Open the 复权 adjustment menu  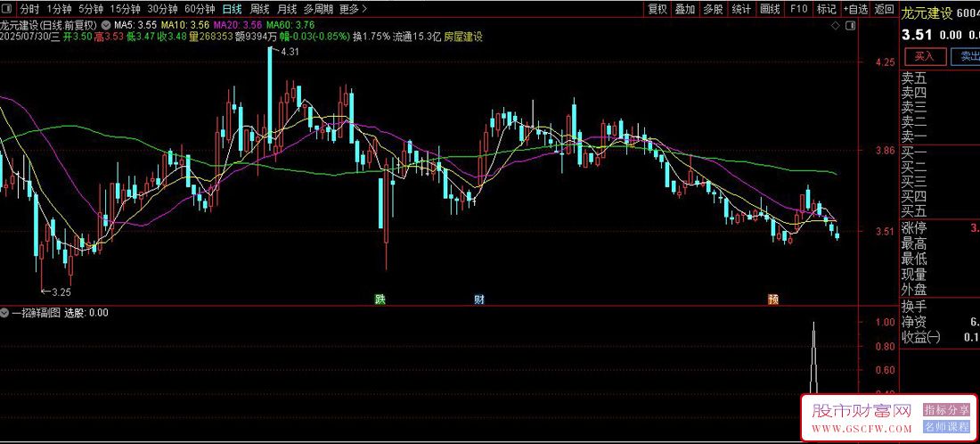click(x=657, y=9)
